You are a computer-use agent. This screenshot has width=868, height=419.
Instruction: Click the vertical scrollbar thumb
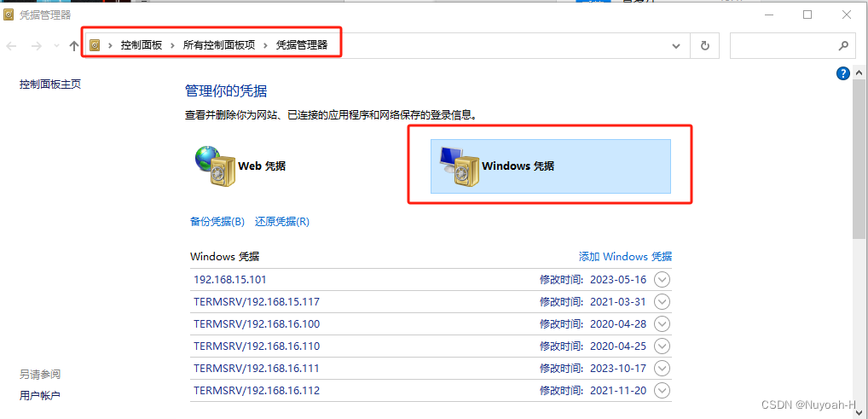(859, 160)
